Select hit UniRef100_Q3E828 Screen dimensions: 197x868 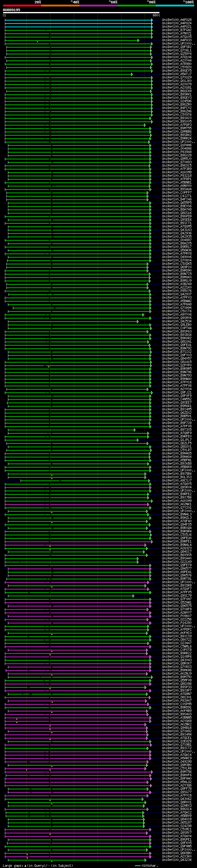[x=177, y=741]
